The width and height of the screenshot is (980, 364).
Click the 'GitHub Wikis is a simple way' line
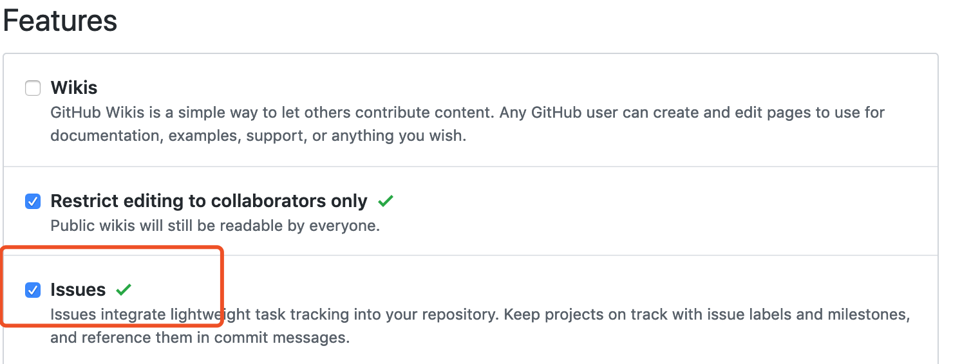click(x=467, y=113)
